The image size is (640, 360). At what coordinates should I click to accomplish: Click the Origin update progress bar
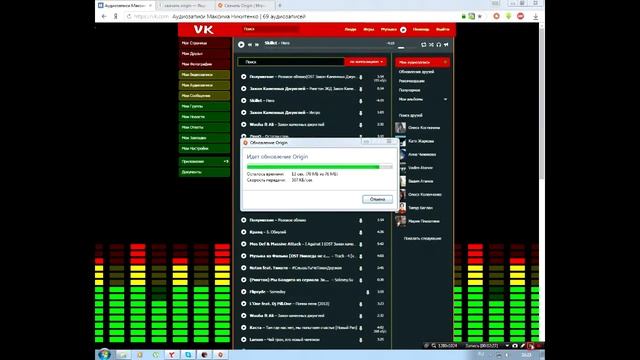[x=320, y=167]
